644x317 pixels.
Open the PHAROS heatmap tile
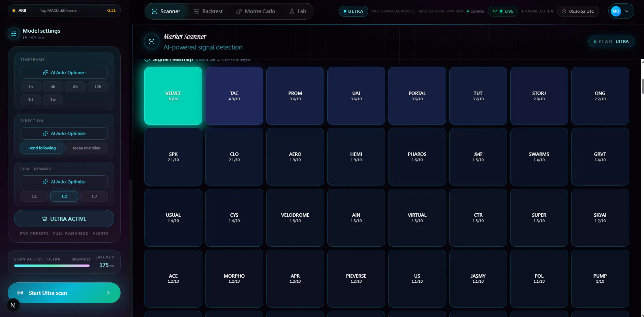pyautogui.click(x=417, y=157)
